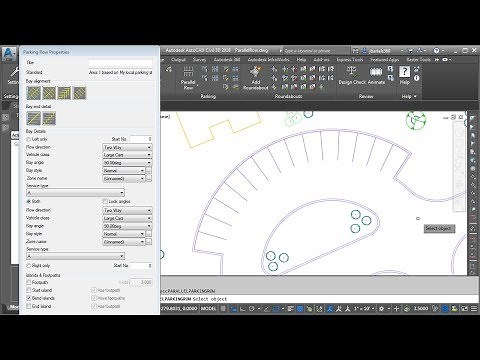The image size is (480, 360).
Task: Open the annotation scale dropdown in status bar
Action: point(363,309)
